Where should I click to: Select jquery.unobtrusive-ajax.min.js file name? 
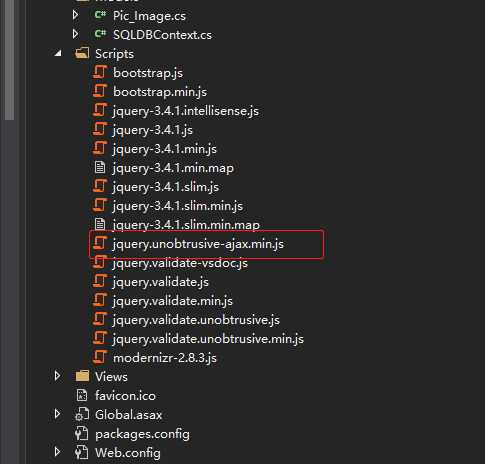(x=198, y=244)
